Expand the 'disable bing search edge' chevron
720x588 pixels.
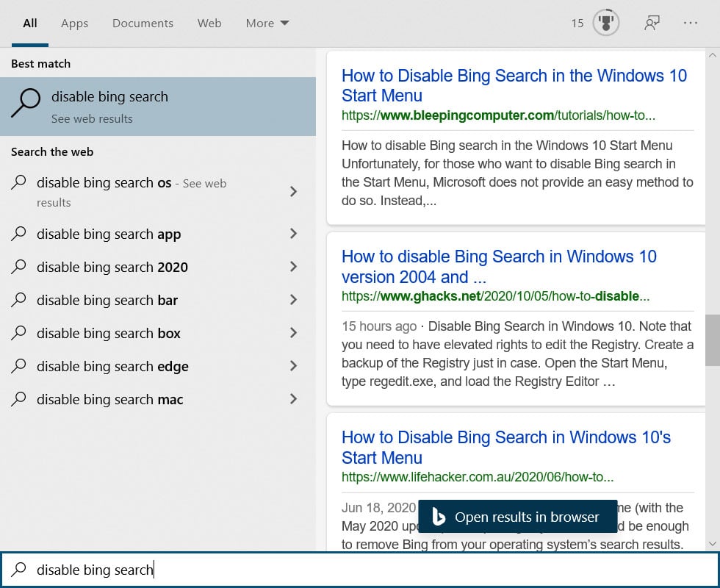[293, 366]
